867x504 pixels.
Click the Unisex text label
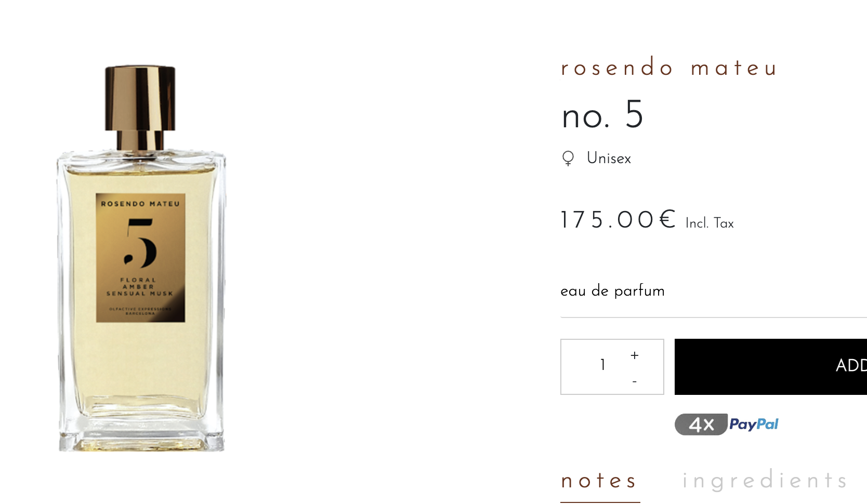(609, 158)
